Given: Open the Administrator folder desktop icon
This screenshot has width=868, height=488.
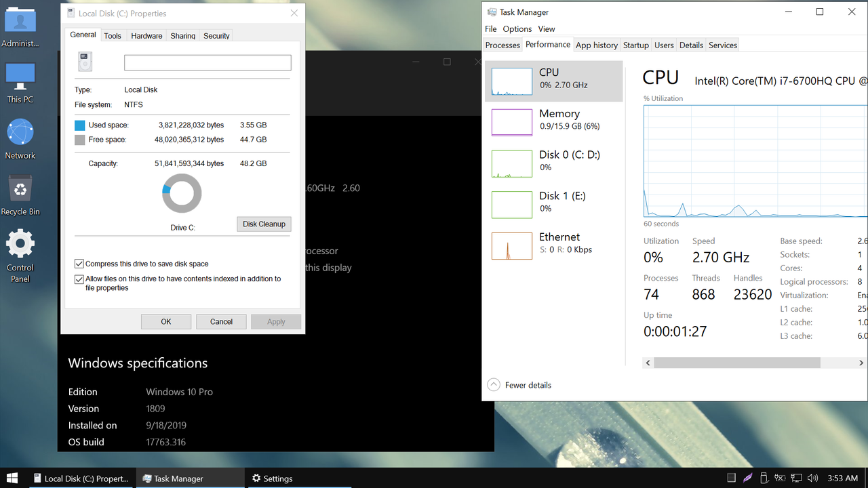Looking at the screenshot, I should coord(20,27).
